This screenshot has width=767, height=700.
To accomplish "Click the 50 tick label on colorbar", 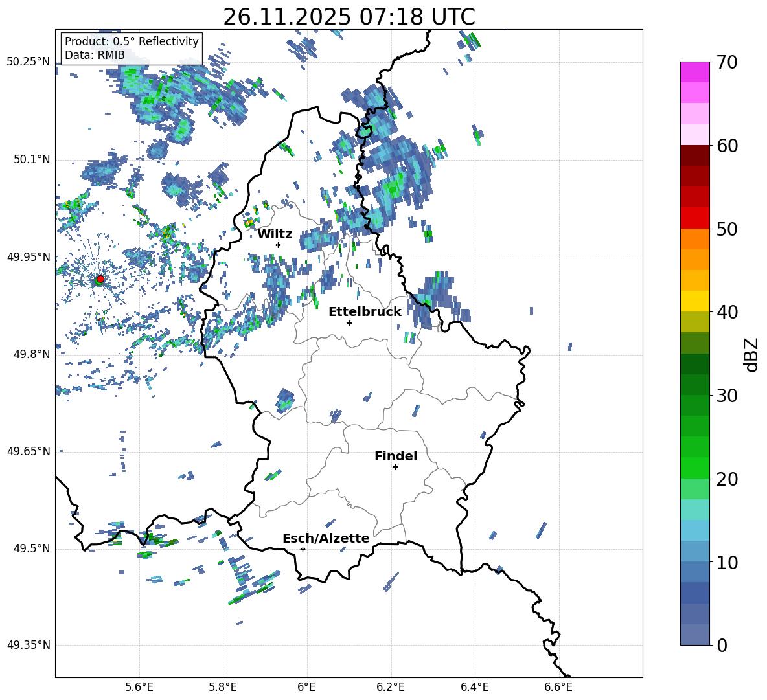I will tap(727, 229).
